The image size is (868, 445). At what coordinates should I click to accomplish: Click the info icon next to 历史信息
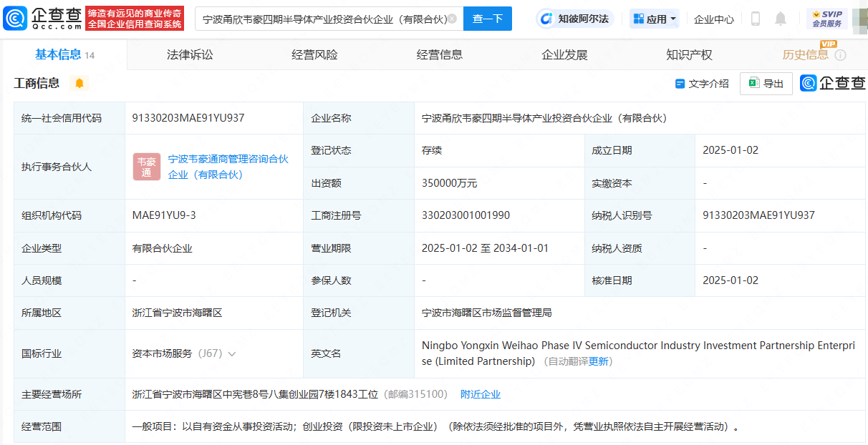840,55
